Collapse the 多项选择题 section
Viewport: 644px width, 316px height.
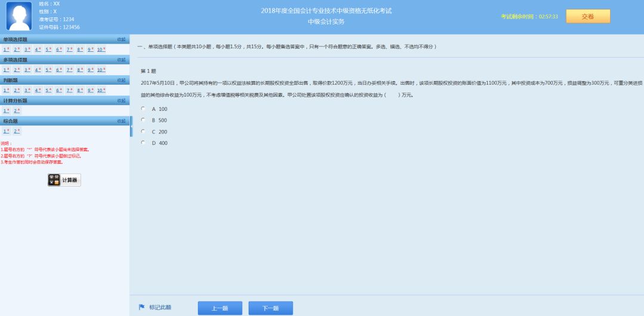121,60
